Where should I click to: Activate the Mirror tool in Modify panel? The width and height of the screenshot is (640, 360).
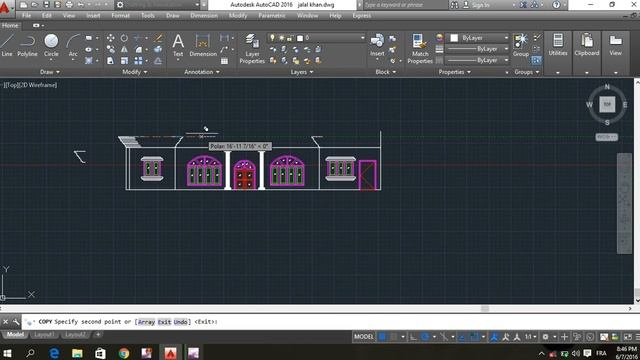coord(124,49)
